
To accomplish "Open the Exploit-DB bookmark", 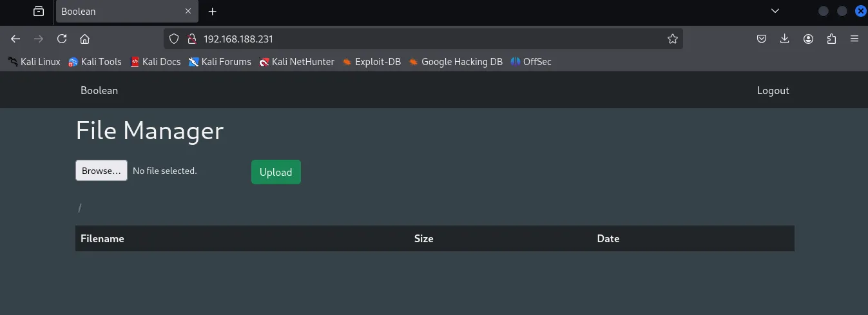I will point(372,62).
